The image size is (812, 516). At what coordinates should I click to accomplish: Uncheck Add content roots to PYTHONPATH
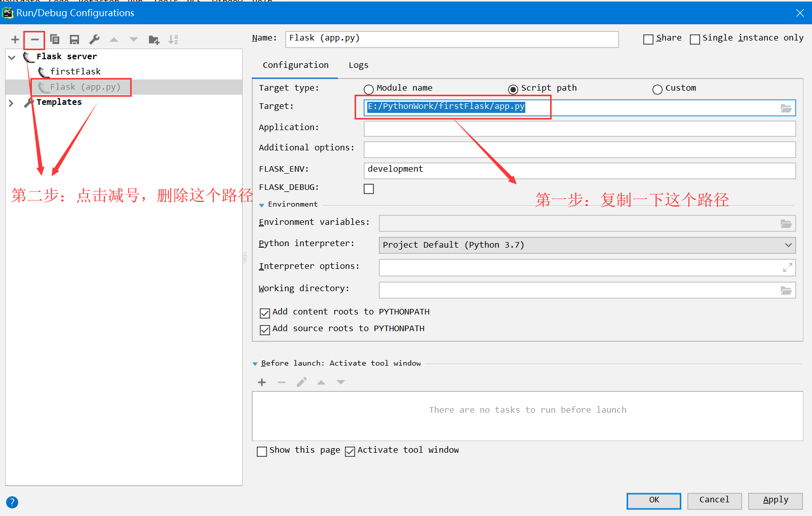265,313
